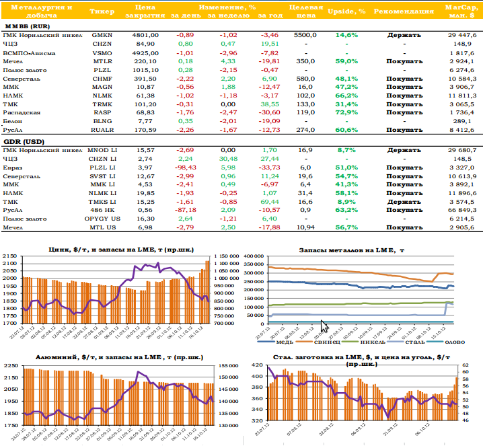Select the BLNG ticker cell
483x448 pixels.
pos(102,121)
